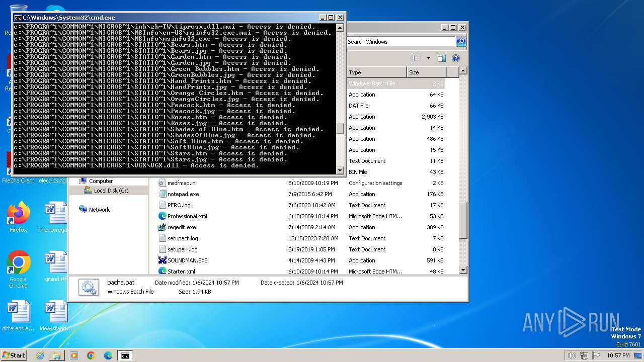Select the Professional.xml Edge icon
644x362 pixels.
click(163, 216)
